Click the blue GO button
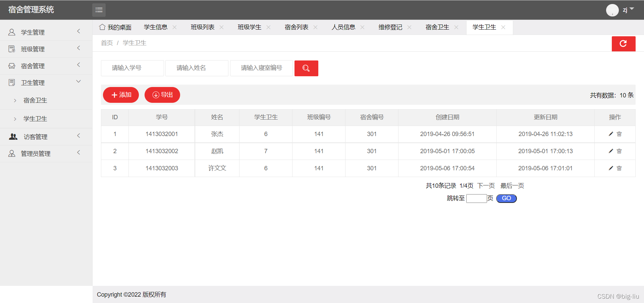Screen dimensions: 644x303 (x=506, y=199)
